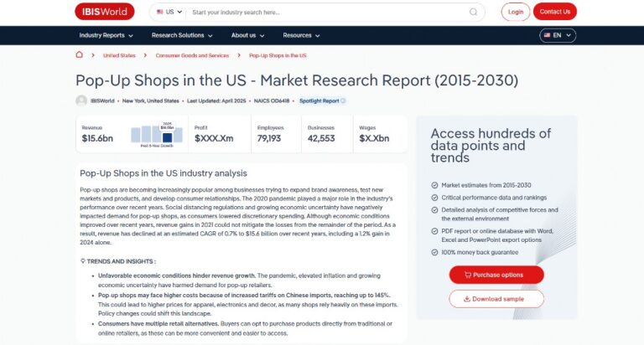The image size is (644, 345).
Task: Click the Businesses 42,553 value
Action: 321,139
